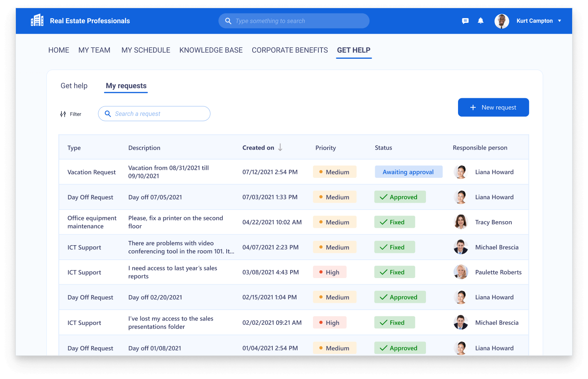
Task: Create a New request
Action: click(493, 108)
